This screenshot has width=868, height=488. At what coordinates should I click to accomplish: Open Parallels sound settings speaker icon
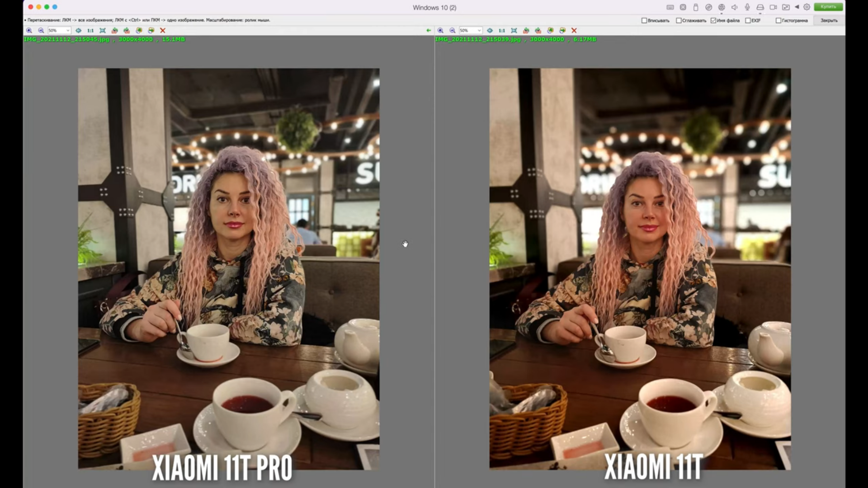coord(735,7)
